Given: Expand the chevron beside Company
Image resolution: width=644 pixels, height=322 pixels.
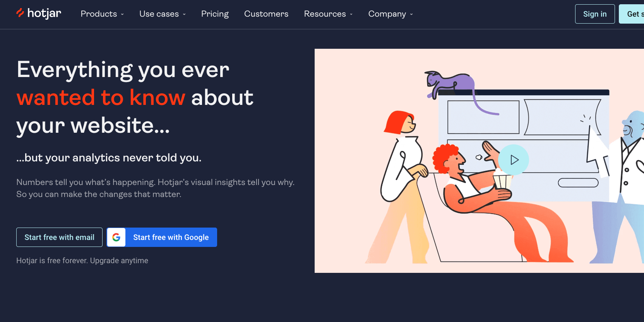Looking at the screenshot, I should point(411,14).
